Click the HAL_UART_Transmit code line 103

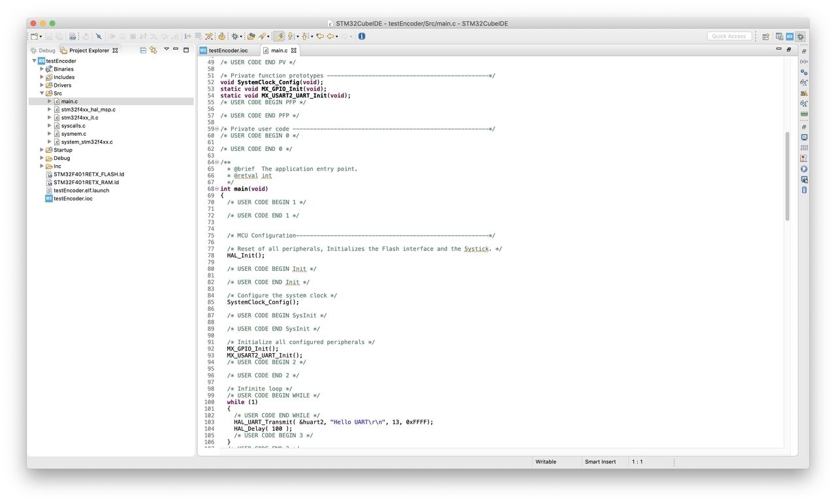pyautogui.click(x=333, y=422)
